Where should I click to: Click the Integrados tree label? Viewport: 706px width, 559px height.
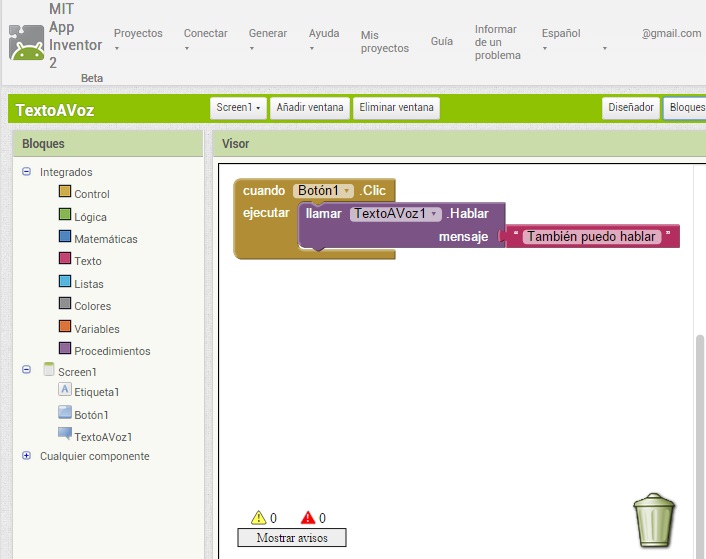[x=66, y=172]
